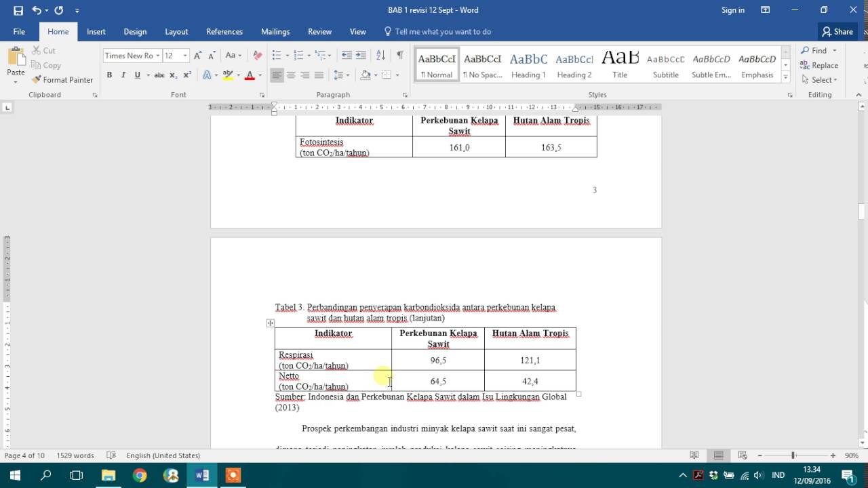Click Clear All Formatting icon
Screen dimensions: 868x488
[x=257, y=56]
